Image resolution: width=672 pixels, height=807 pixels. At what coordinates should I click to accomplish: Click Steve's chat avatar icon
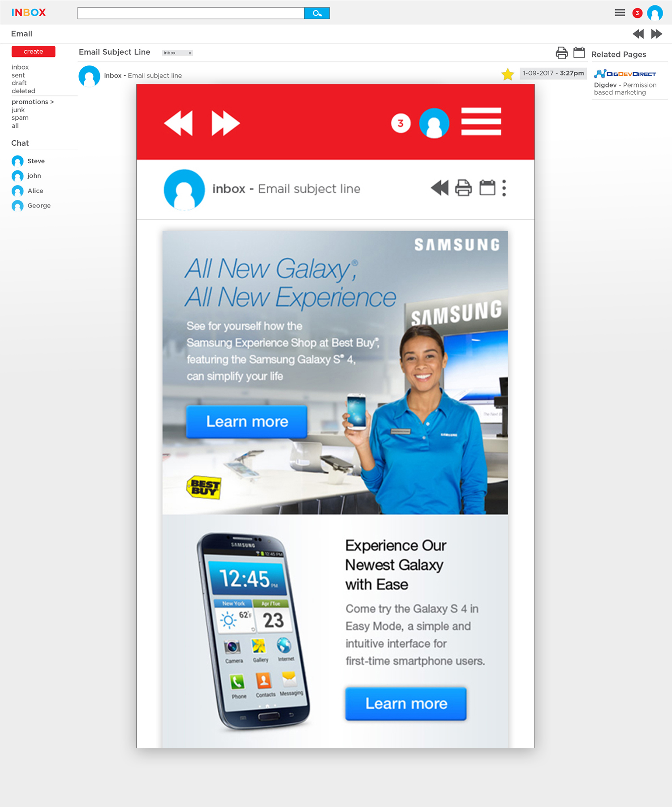pos(17,161)
